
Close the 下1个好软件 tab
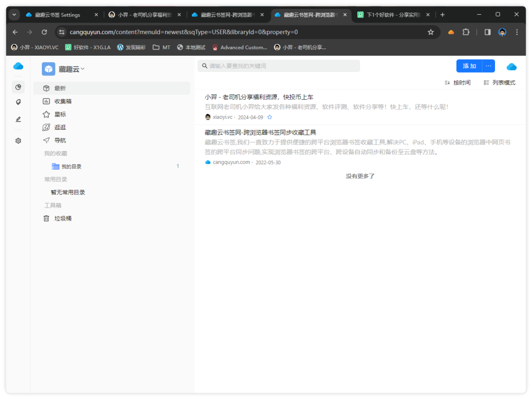click(428, 15)
